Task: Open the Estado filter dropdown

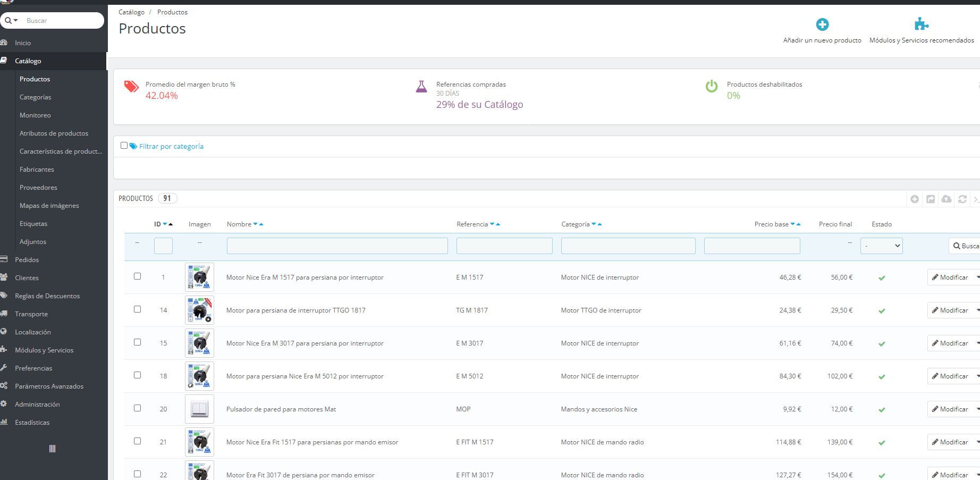Action: (882, 246)
